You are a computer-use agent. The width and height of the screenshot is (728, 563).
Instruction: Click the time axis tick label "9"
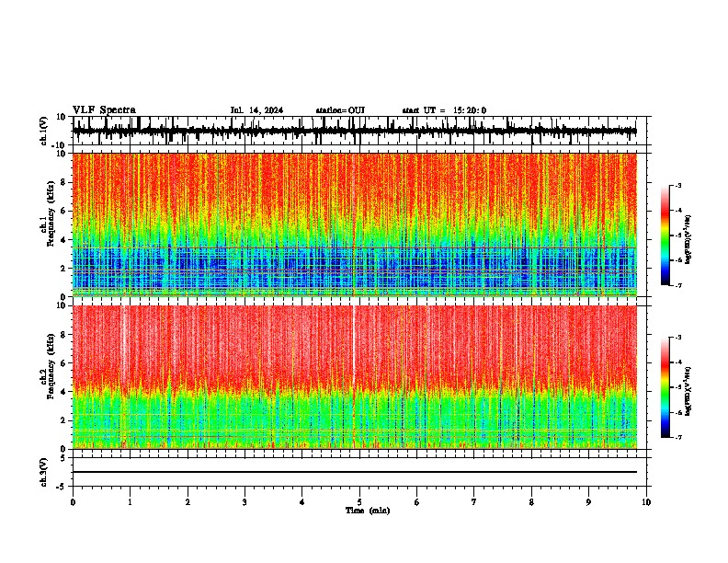tap(588, 502)
